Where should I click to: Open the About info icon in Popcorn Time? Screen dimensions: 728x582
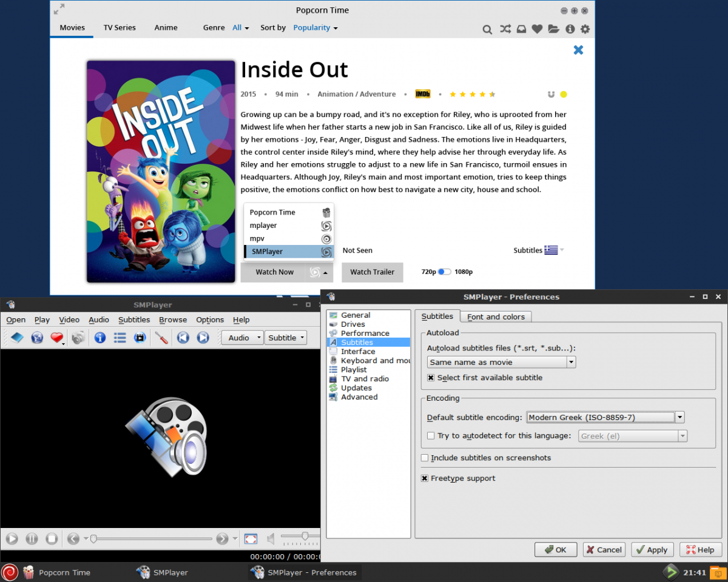570,29
